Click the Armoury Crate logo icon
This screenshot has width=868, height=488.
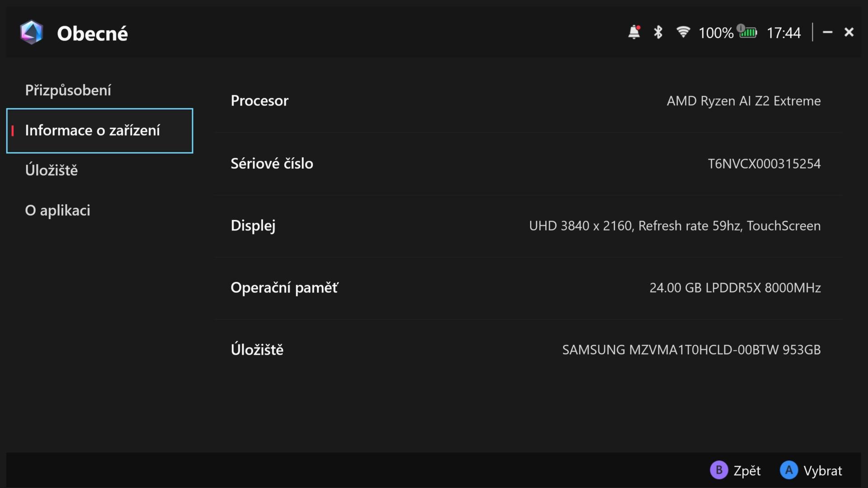(31, 33)
